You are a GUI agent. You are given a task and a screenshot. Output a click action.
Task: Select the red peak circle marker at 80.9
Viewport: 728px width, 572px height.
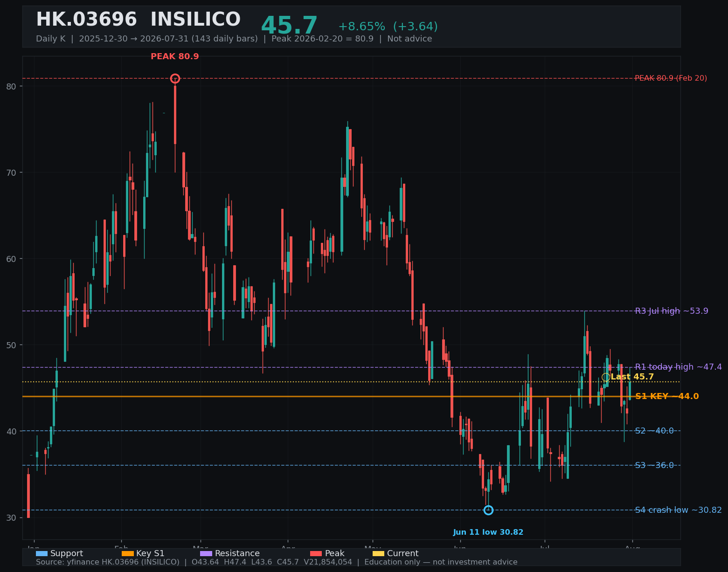[x=175, y=78]
